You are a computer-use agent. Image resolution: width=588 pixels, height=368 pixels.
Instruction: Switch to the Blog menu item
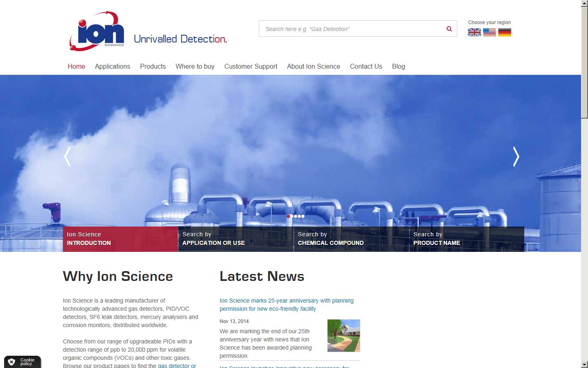click(x=398, y=66)
